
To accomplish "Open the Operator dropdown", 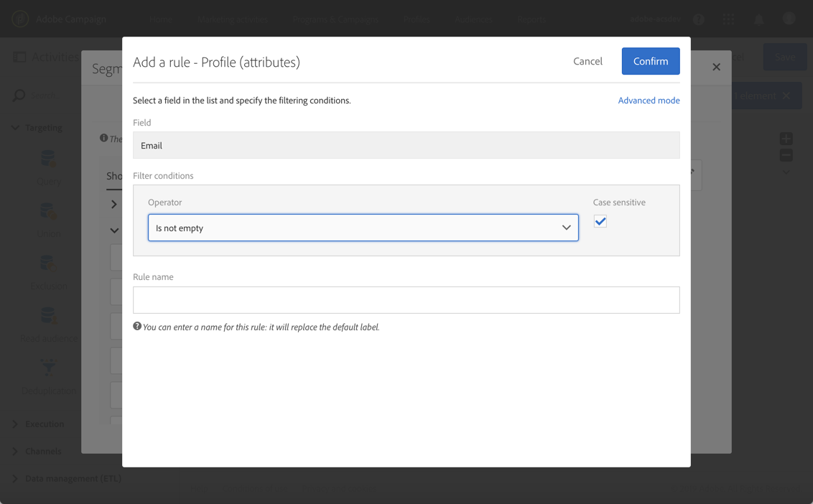I will pyautogui.click(x=363, y=228).
